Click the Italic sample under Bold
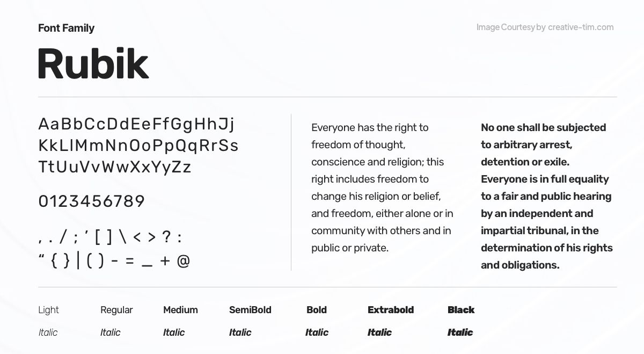 [x=317, y=333]
